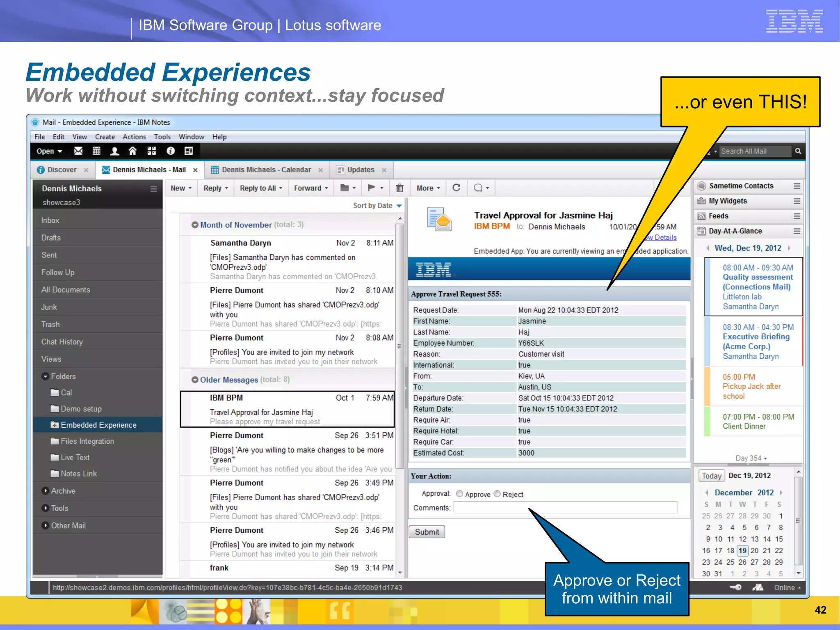Select the Reject radio button
The width and height of the screenshot is (840, 630).
tap(497, 494)
